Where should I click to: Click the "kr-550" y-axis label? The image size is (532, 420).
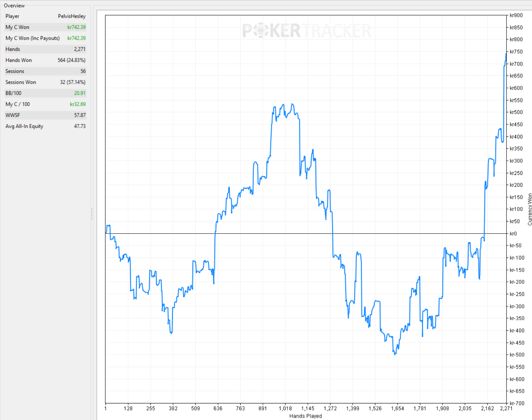517,367
